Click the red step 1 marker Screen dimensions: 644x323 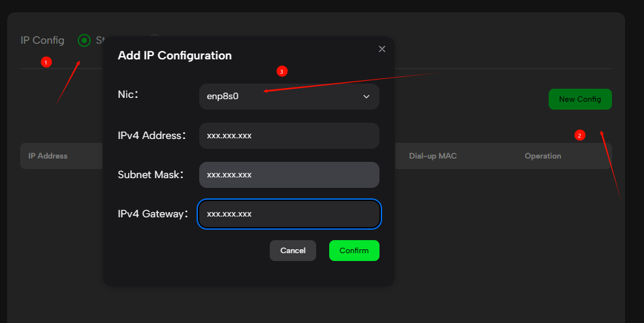pyautogui.click(x=46, y=62)
